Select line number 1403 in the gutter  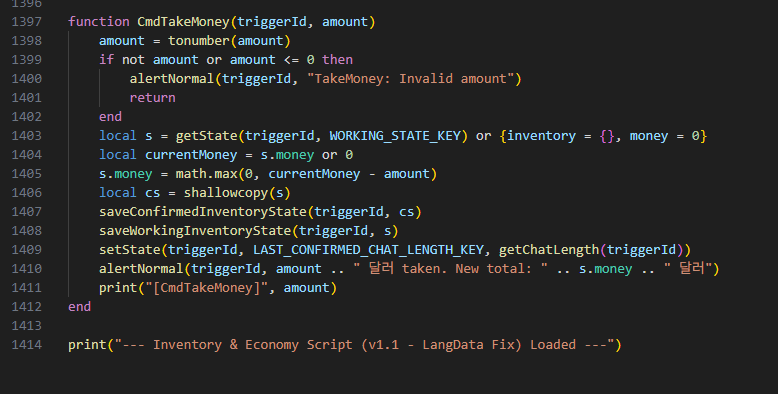pos(27,136)
